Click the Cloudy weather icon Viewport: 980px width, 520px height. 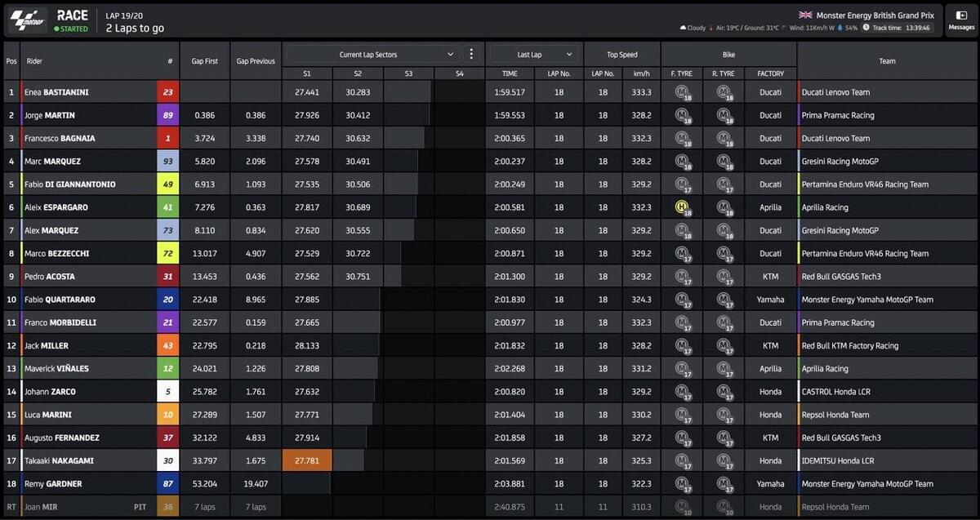click(683, 28)
